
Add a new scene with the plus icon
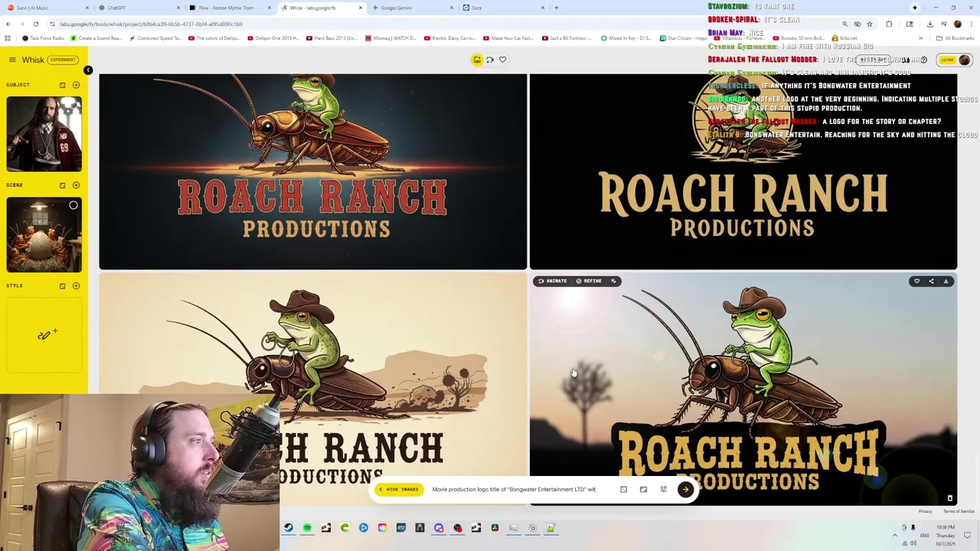[x=76, y=185]
